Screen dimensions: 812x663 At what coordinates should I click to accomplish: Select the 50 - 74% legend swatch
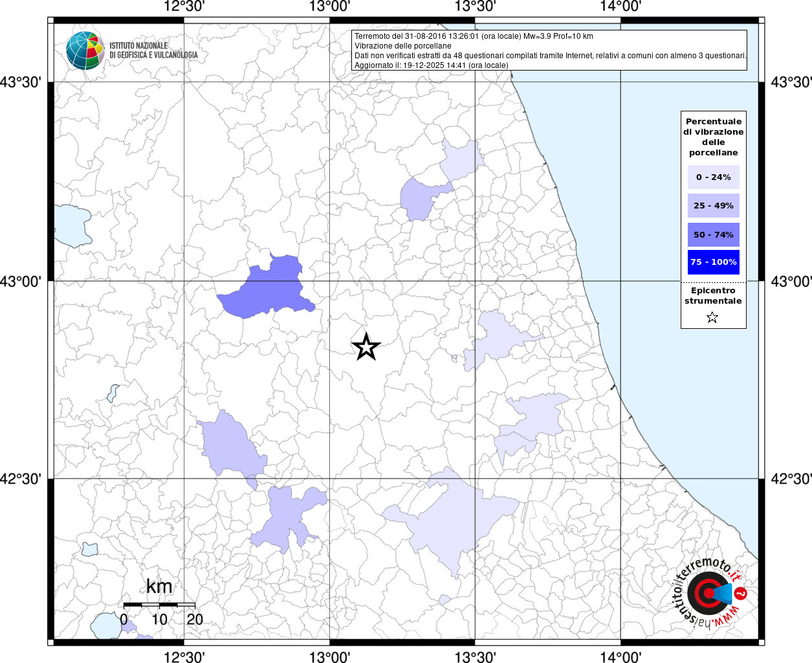coord(713,234)
